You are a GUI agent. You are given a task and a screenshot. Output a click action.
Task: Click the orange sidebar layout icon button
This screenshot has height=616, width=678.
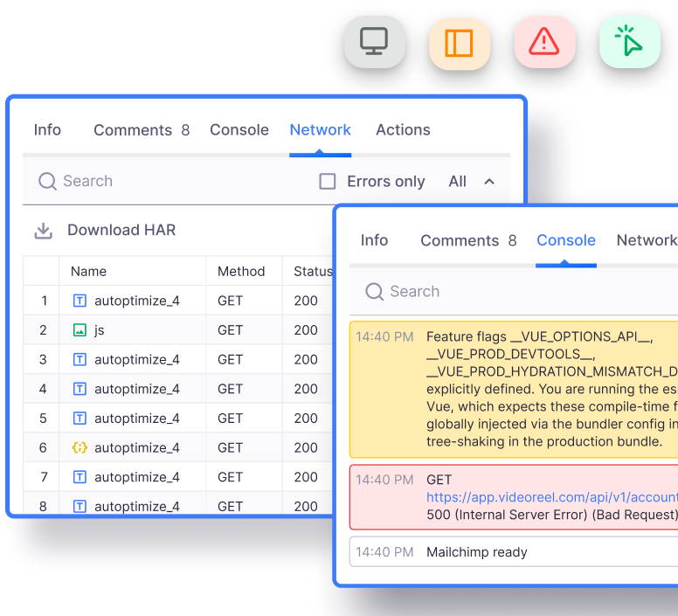point(460,43)
